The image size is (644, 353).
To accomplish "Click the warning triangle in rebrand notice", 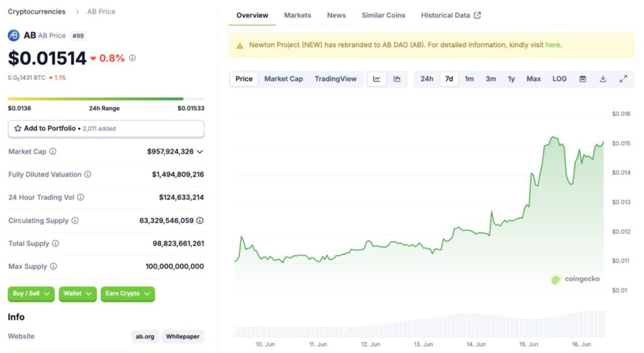I will [x=240, y=45].
